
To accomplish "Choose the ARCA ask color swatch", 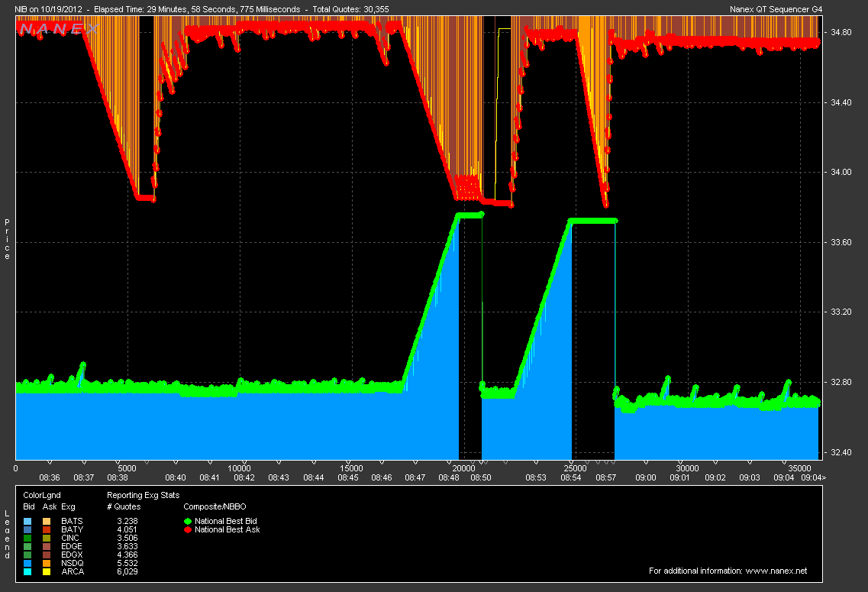I will [x=47, y=571].
